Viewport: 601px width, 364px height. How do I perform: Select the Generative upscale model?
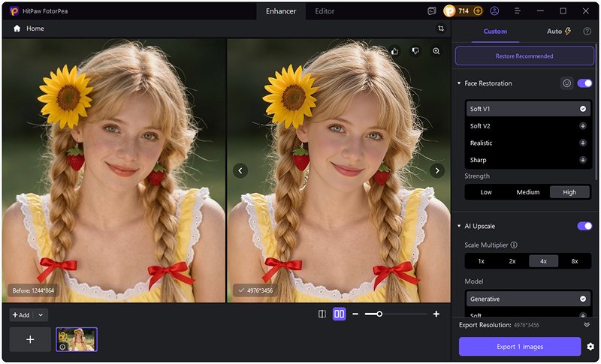click(x=528, y=299)
